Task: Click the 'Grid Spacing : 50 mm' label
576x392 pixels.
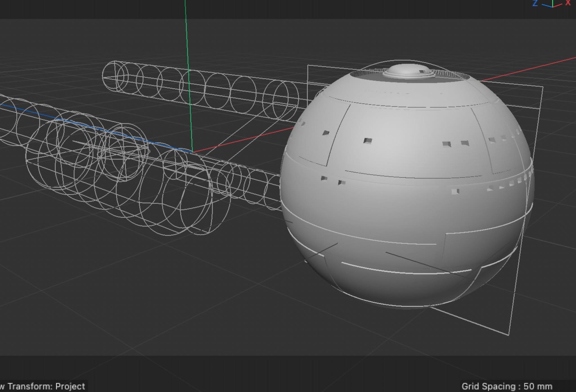Action: tap(507, 386)
